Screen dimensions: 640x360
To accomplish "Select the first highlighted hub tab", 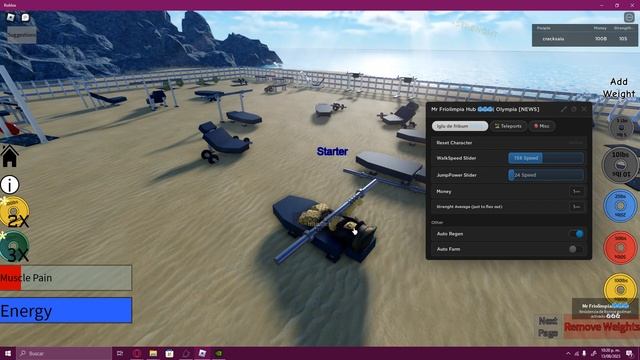I will click(460, 126).
